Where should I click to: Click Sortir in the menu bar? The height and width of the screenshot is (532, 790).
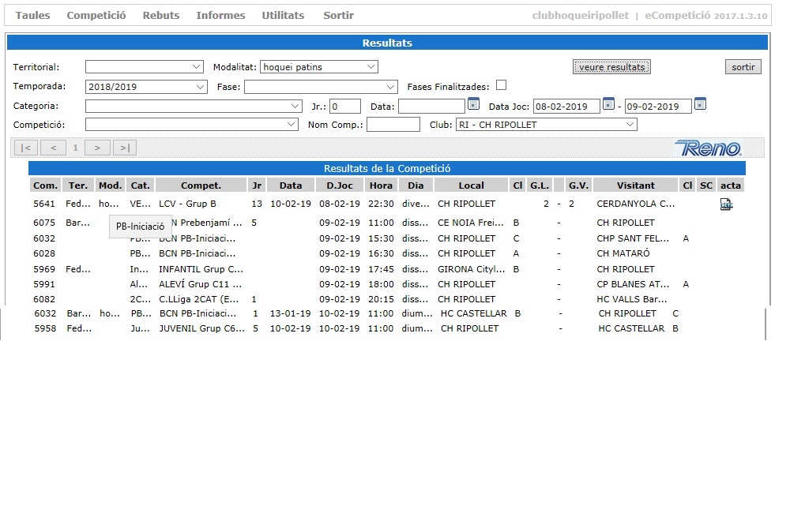point(339,15)
